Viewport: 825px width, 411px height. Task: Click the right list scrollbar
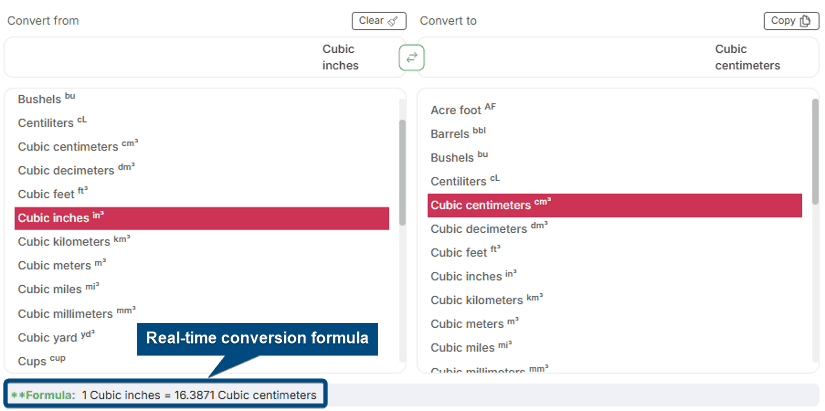point(815,150)
